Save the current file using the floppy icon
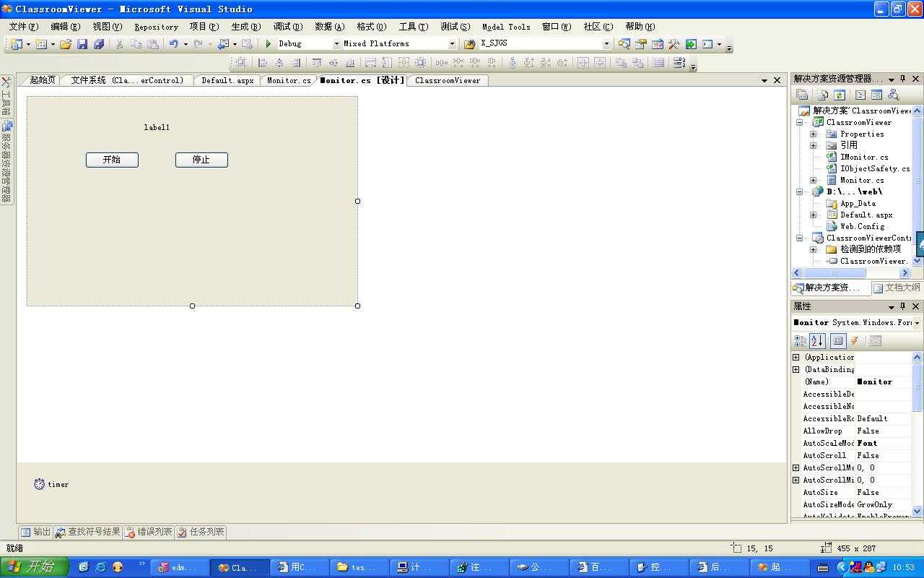Viewport: 924px width, 578px height. click(x=82, y=44)
